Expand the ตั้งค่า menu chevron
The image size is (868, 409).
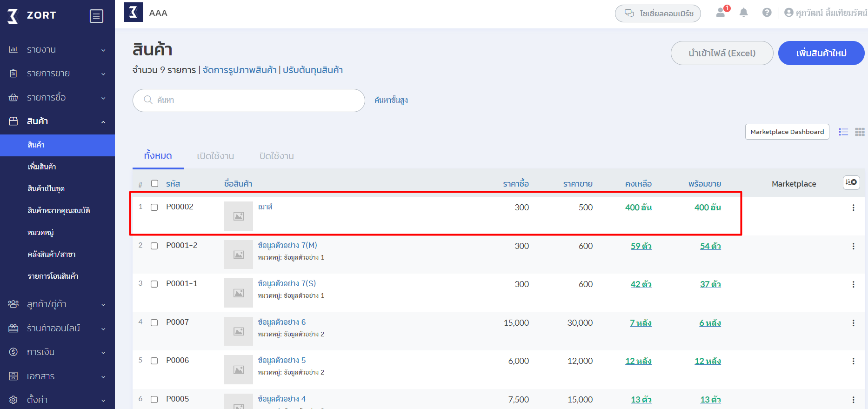click(x=103, y=401)
